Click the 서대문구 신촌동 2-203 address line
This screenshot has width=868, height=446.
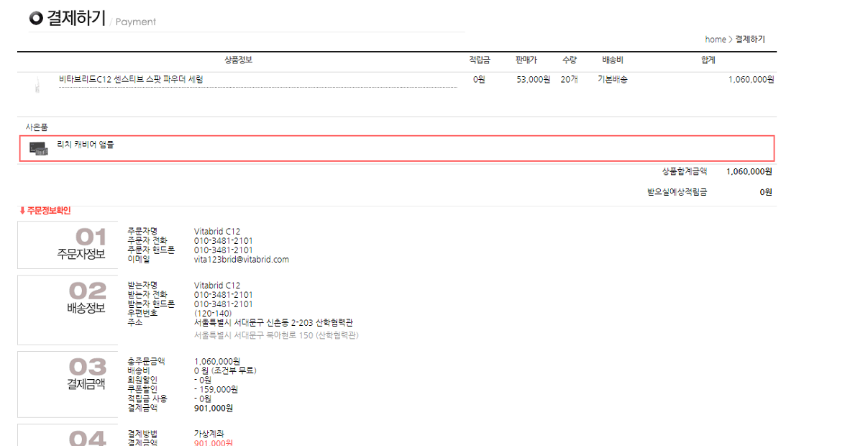pyautogui.click(x=273, y=323)
